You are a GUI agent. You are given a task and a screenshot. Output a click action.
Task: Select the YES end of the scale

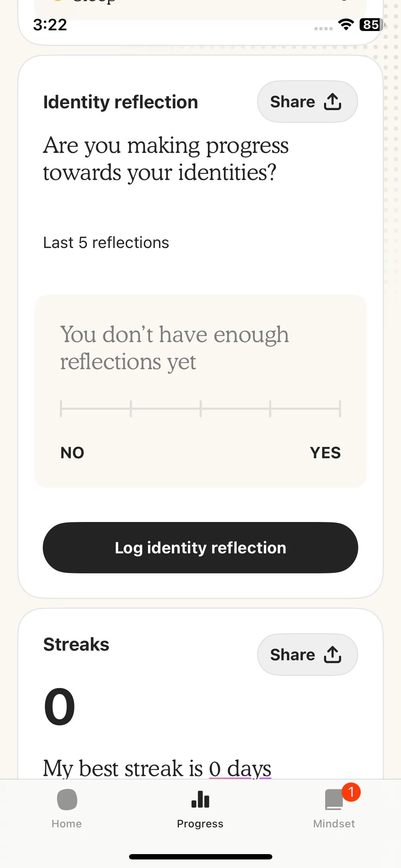click(325, 453)
